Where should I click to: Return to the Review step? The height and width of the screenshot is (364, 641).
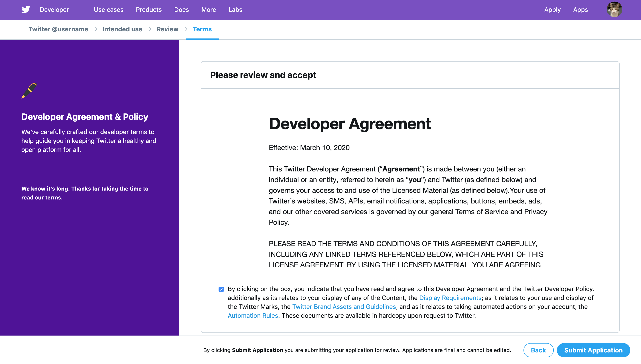point(167,29)
